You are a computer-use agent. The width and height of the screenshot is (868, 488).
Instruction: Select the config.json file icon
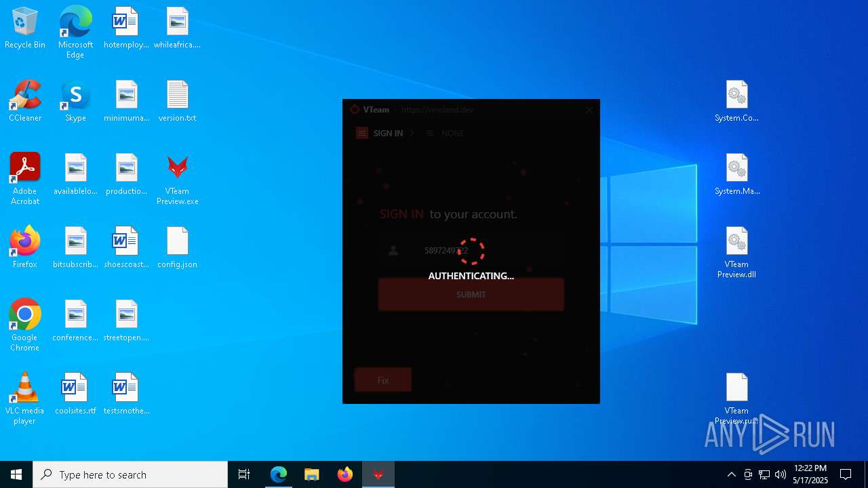click(177, 248)
